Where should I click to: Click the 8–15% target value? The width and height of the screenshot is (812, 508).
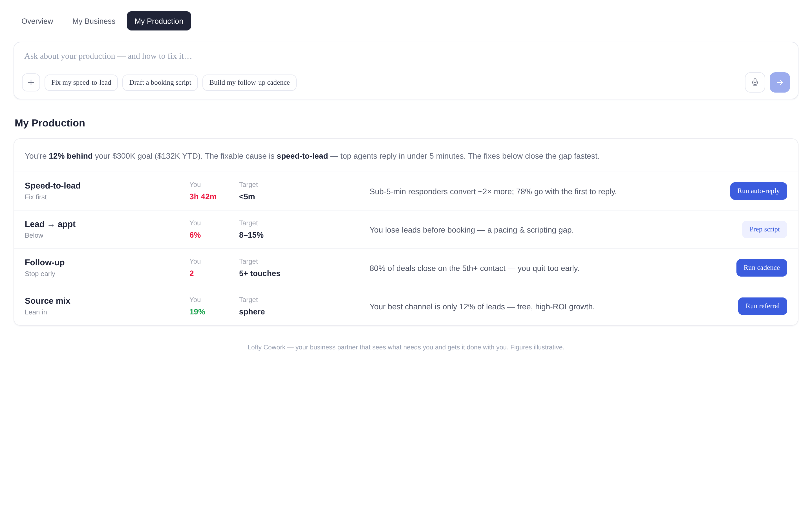251,235
